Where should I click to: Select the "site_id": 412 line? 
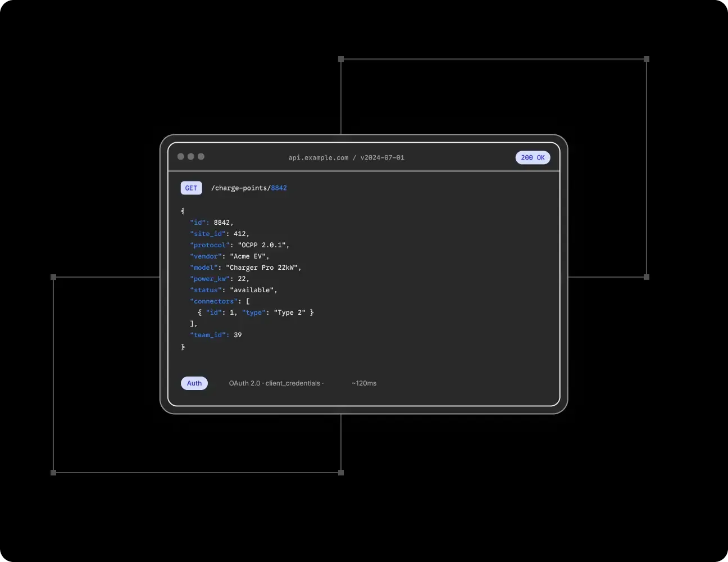(220, 234)
